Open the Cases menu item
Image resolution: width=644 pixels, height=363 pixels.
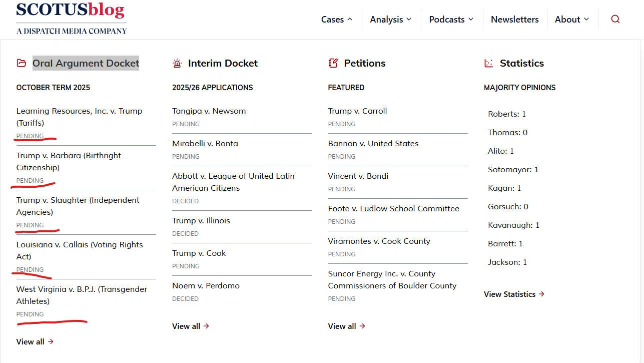[x=332, y=20]
